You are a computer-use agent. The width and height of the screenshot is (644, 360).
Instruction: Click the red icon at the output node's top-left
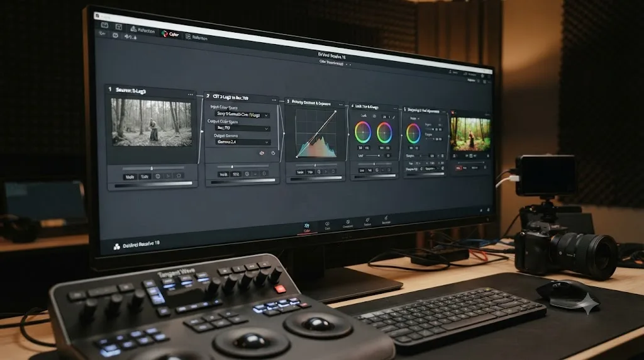[x=453, y=112]
